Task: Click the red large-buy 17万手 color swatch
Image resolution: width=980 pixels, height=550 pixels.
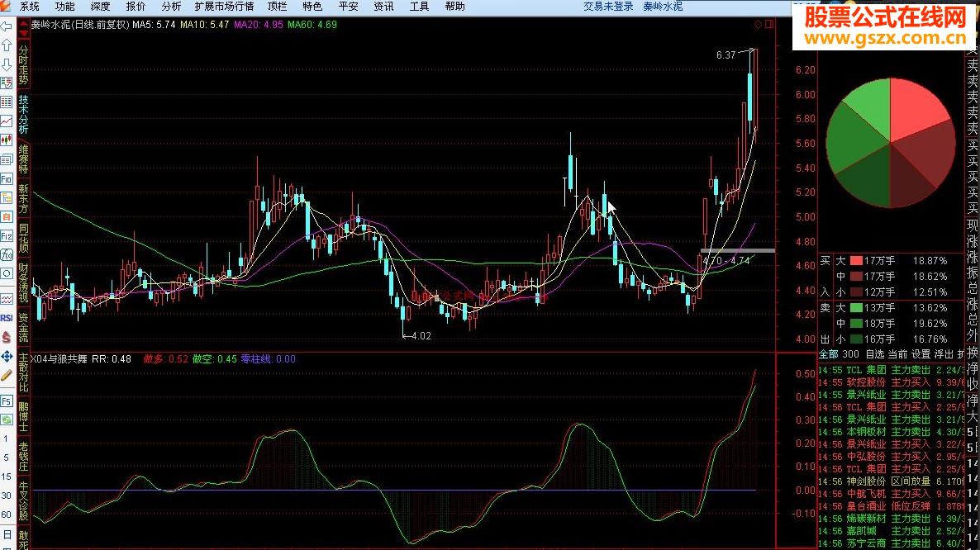Action: [x=856, y=261]
